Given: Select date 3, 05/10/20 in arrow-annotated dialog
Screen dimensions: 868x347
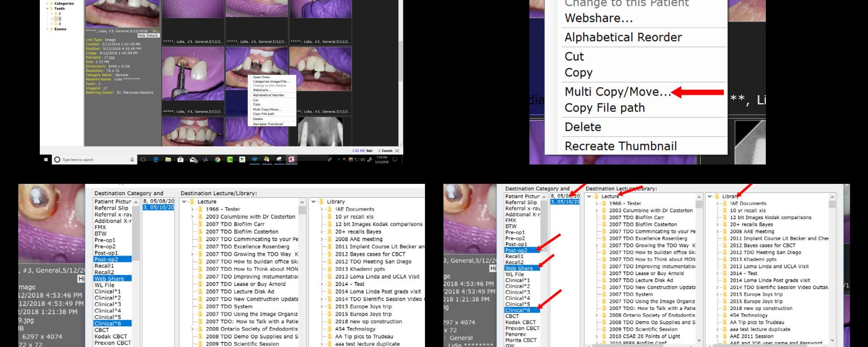Looking at the screenshot, I should click(x=565, y=202).
